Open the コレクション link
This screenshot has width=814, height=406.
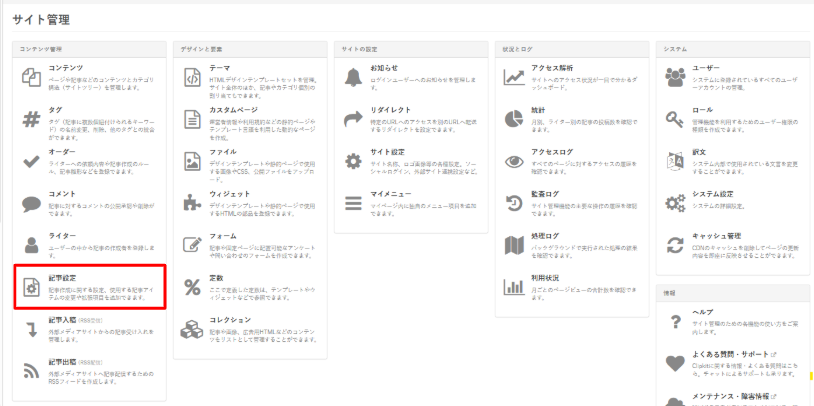click(230, 320)
